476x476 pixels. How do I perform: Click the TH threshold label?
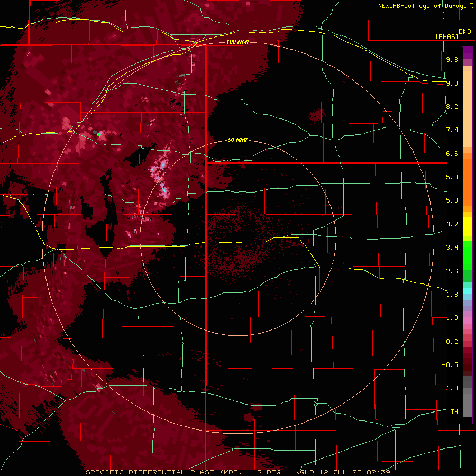point(454,412)
